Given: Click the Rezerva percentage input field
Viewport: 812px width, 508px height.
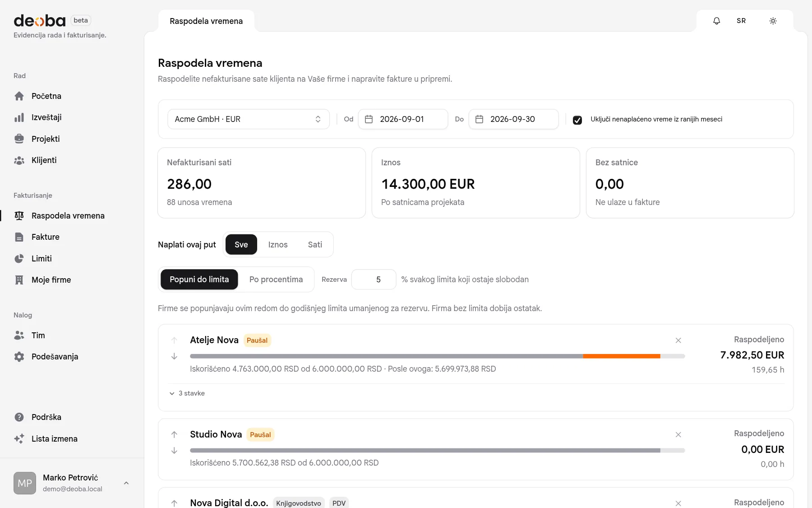Looking at the screenshot, I should click(374, 280).
